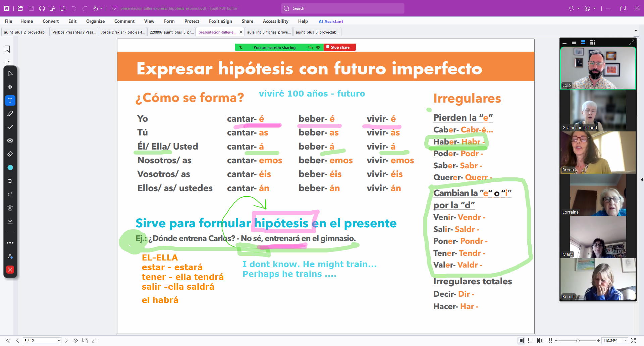The image size is (644, 346).
Task: Click the Print icon in quick access toolbar
Action: pos(42,8)
